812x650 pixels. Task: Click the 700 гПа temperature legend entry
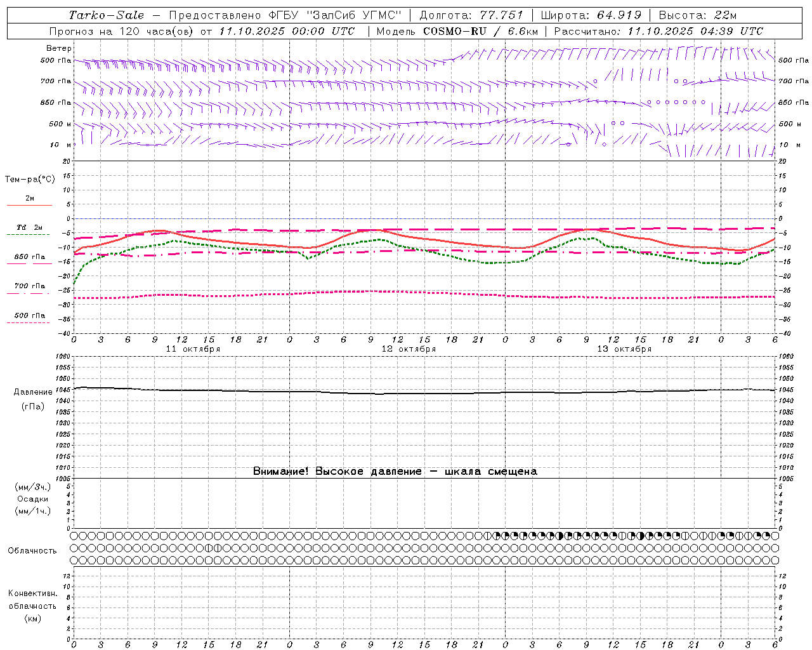click(30, 286)
